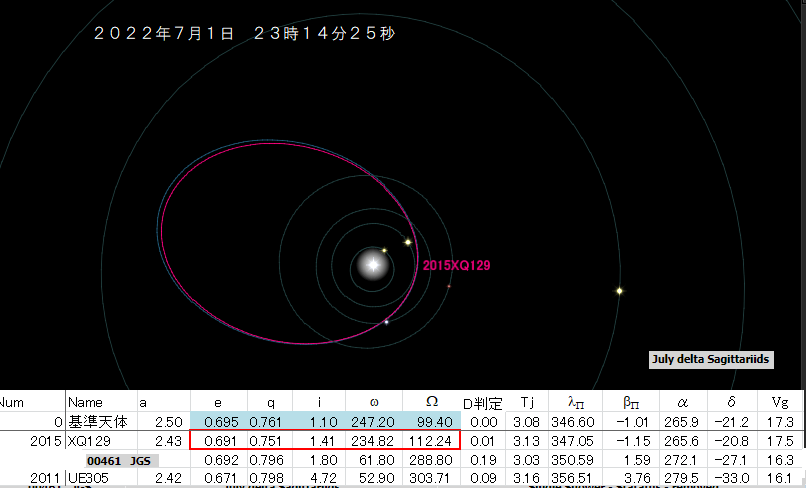Select the XQ129 name cell

[x=88, y=441]
